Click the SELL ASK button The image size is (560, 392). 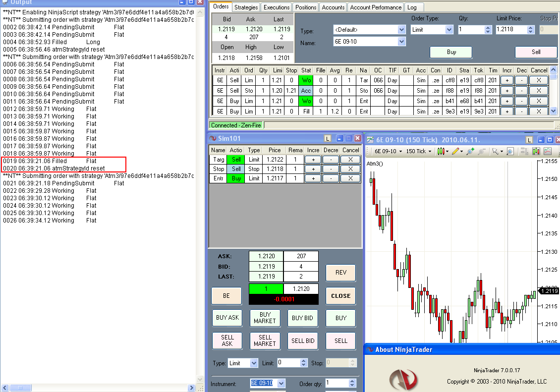[227, 340]
